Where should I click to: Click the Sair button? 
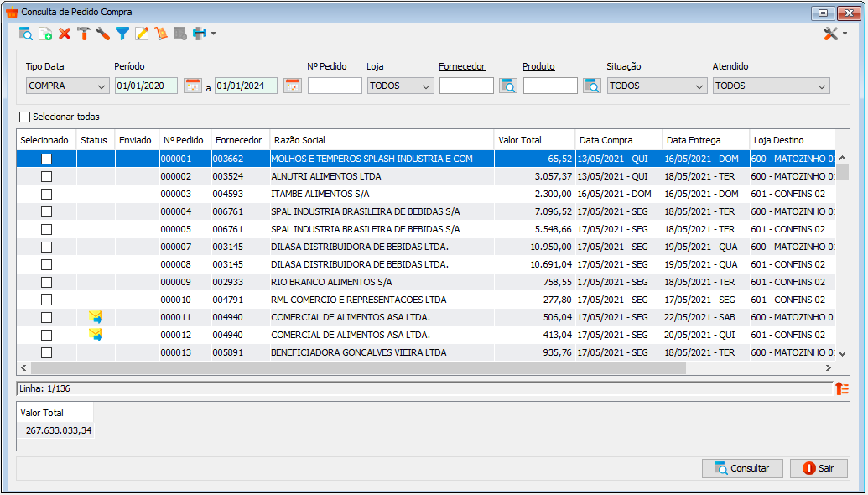click(x=819, y=468)
